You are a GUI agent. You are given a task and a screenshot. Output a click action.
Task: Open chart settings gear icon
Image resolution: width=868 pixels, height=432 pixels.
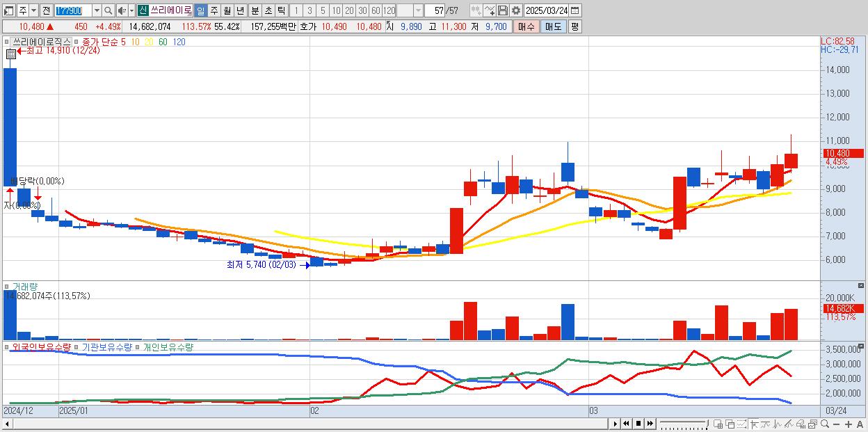pos(516,10)
